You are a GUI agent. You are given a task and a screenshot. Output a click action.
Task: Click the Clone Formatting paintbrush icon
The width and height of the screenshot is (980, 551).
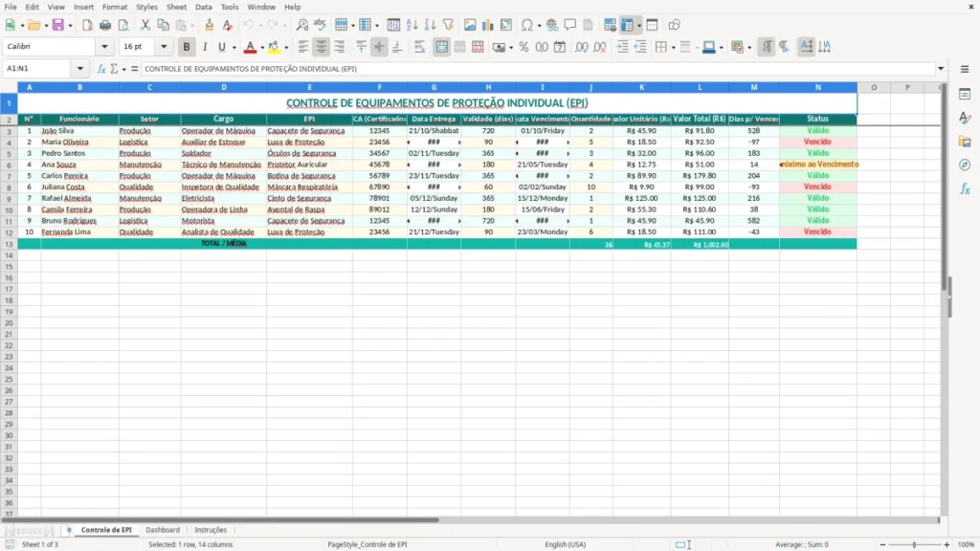pyautogui.click(x=210, y=25)
